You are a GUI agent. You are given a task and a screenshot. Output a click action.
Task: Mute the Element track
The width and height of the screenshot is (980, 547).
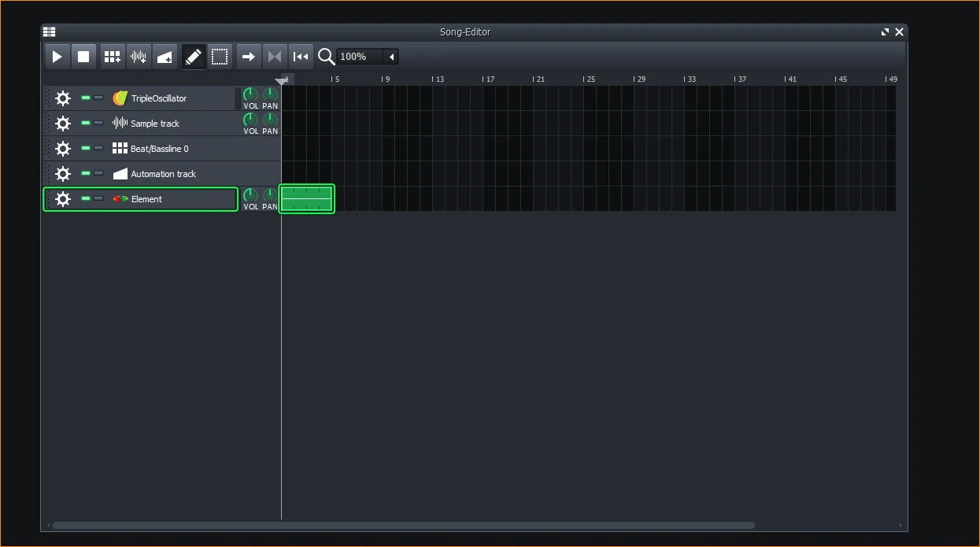click(86, 198)
